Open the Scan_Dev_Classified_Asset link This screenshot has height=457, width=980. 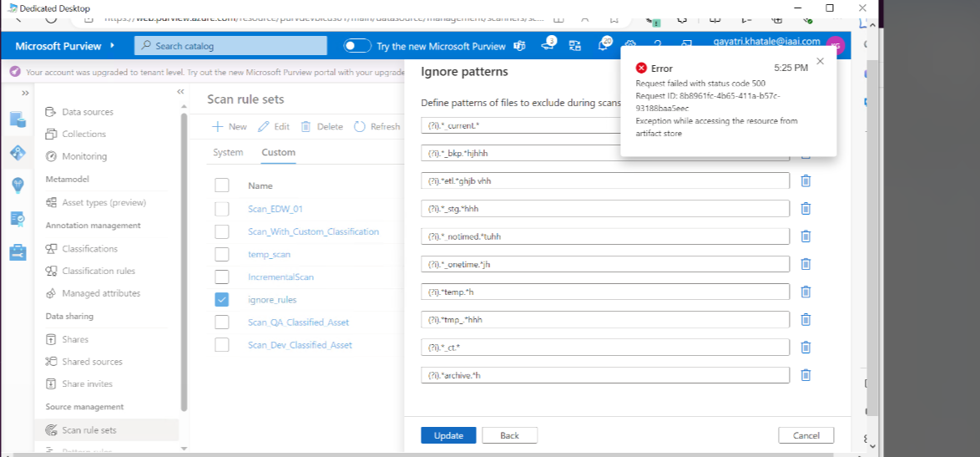tap(300, 345)
